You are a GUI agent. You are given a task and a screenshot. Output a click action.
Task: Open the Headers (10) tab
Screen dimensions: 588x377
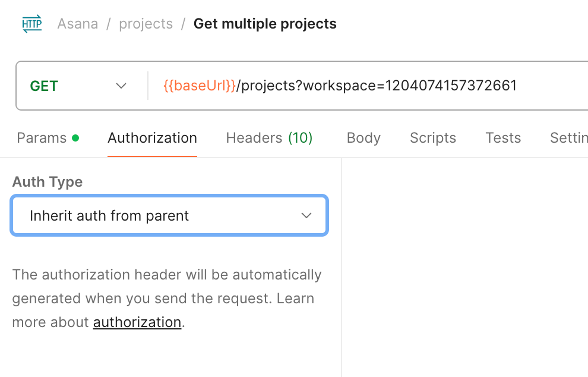point(269,138)
